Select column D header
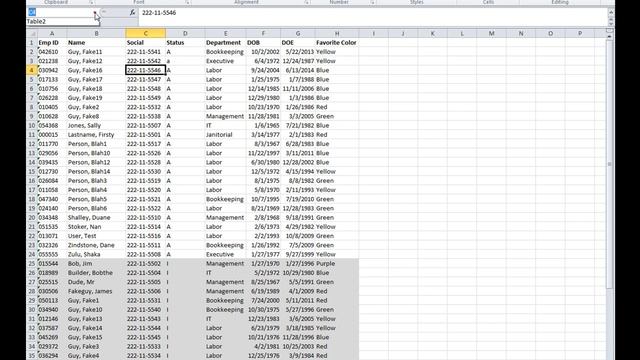This screenshot has height=360, width=640. [x=185, y=33]
